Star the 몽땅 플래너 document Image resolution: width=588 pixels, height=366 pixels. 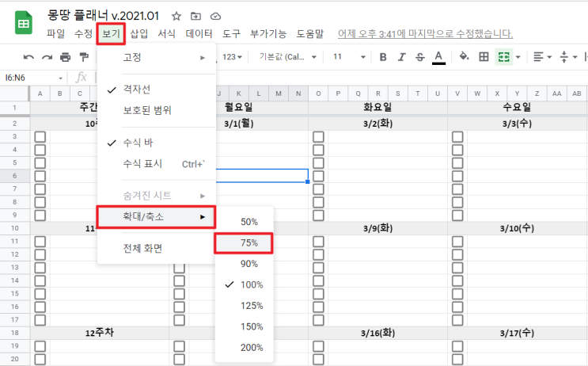tap(176, 16)
